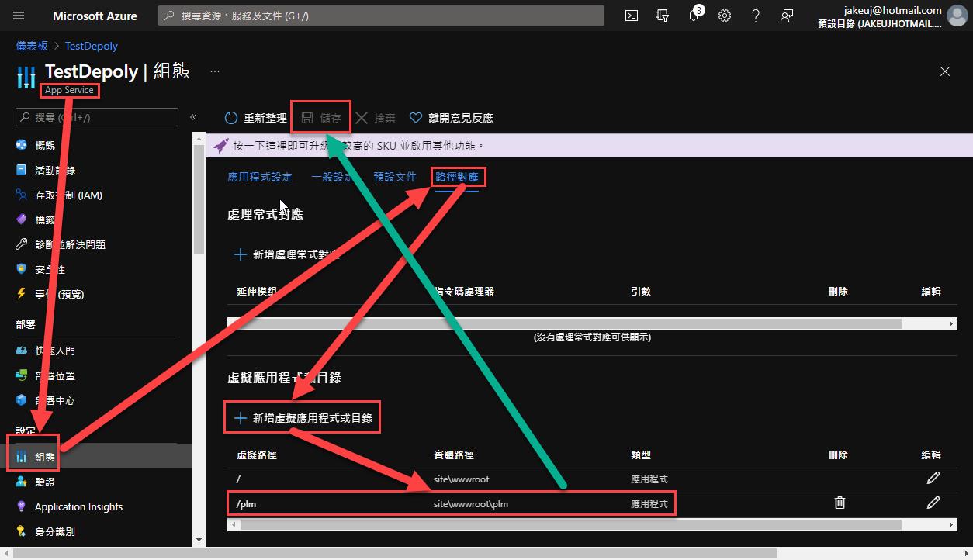
Task: Edit the root / path with pencil icon
Action: pyautogui.click(x=933, y=479)
